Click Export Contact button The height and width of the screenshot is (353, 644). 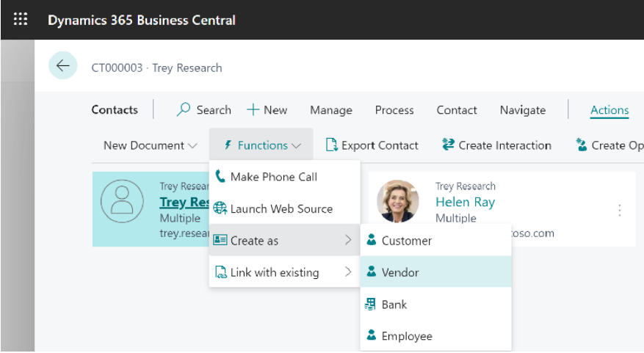pos(372,145)
